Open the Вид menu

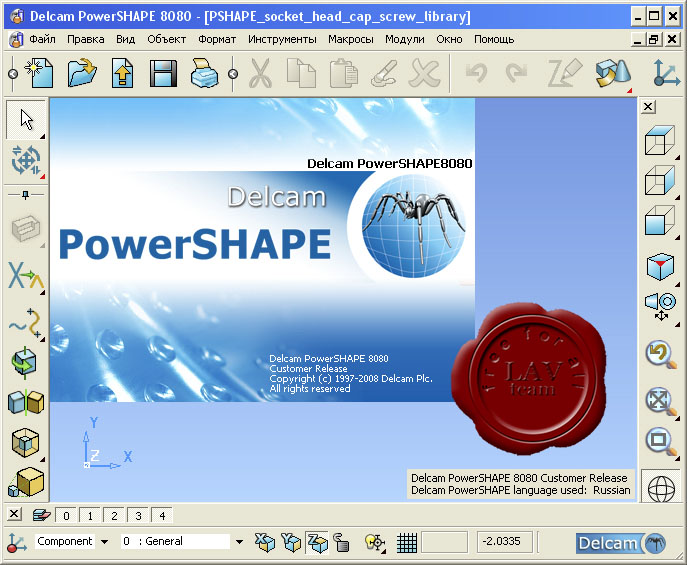tap(125, 39)
